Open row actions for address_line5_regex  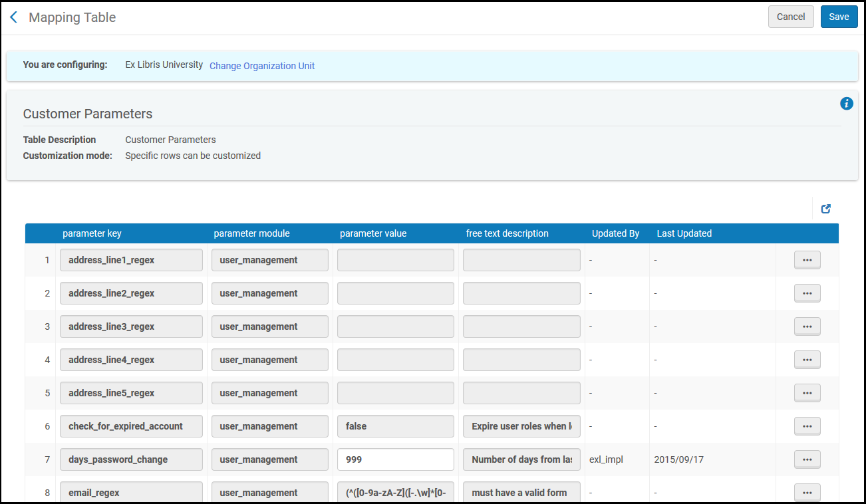807,393
